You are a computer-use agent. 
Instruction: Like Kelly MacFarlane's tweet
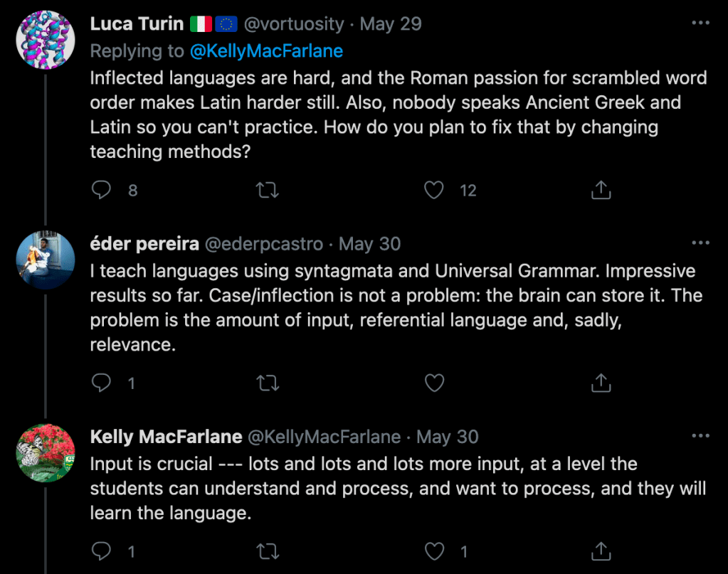point(433,551)
